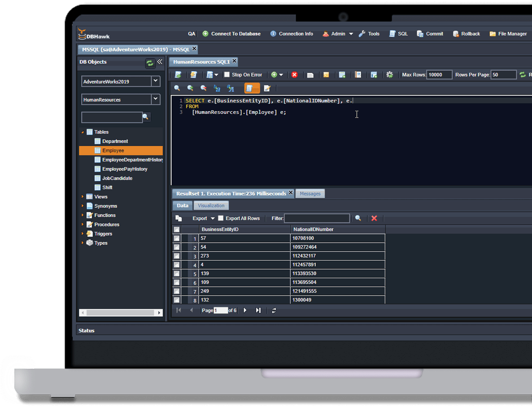Check the row 1 checkbox for 57

coord(177,238)
